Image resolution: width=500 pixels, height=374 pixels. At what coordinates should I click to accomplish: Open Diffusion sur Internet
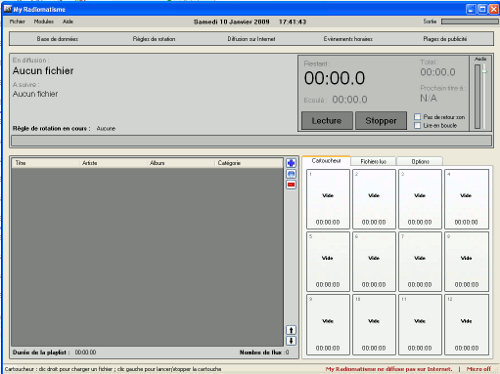(x=251, y=39)
